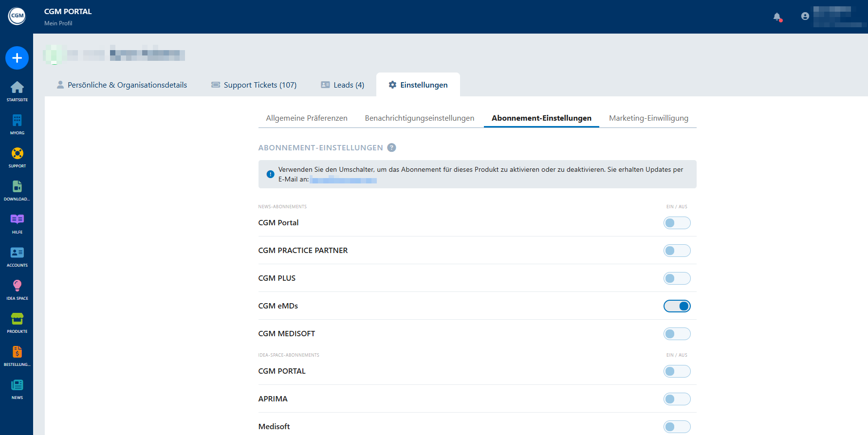Disable the CGM eMDs subscription toggle
Screen dimensions: 868x435
point(677,306)
